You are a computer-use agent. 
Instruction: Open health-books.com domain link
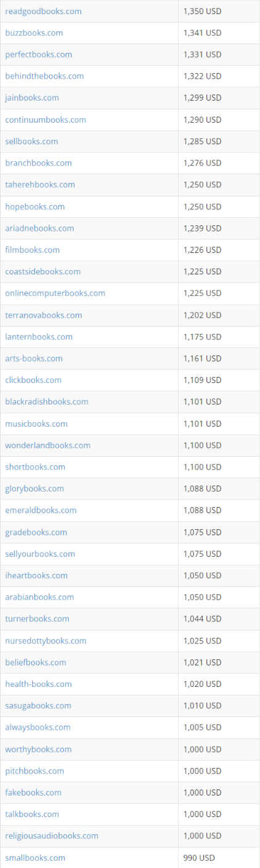tap(39, 684)
